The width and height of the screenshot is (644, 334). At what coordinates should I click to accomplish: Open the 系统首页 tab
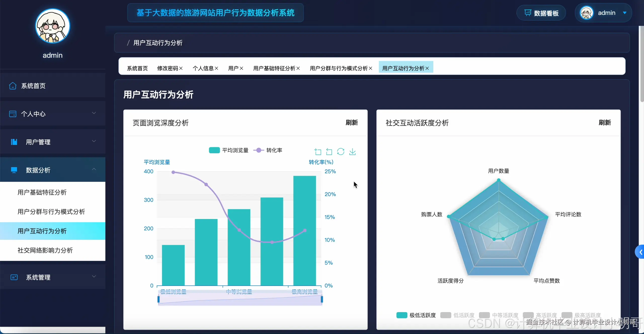137,68
